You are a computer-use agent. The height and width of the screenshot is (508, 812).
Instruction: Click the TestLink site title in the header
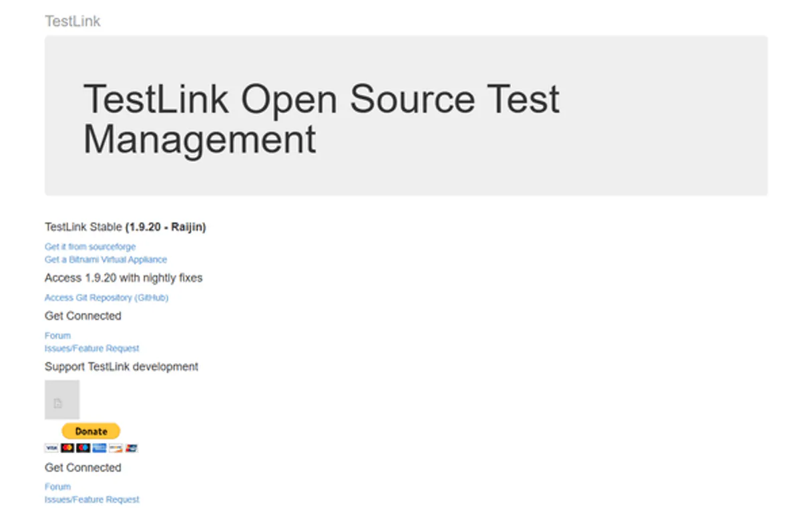[73, 21]
